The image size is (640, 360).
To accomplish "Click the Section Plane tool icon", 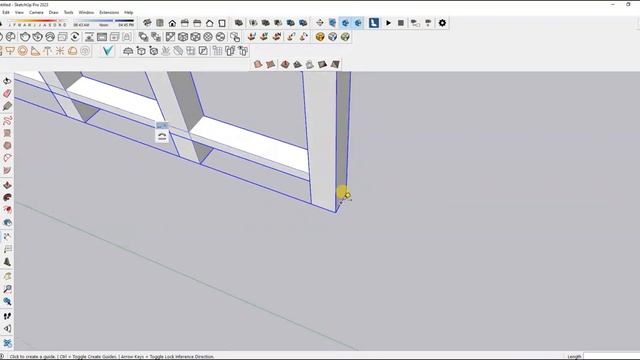I will point(320,23).
